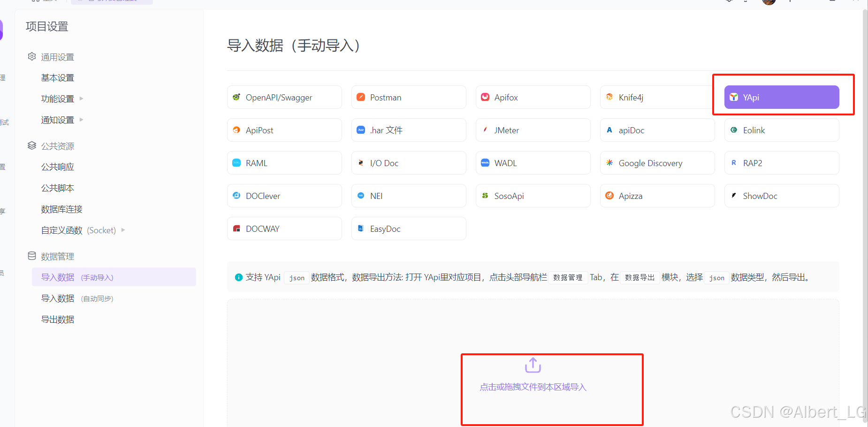The image size is (868, 427).
Task: Click the 数据导出 code tag in hint
Action: (640, 277)
